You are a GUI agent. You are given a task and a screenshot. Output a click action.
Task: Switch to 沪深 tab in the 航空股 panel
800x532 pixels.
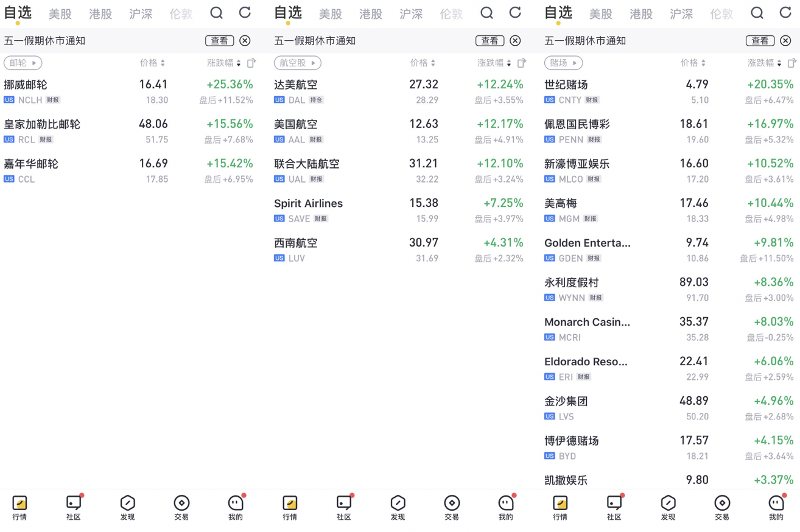[x=411, y=14]
